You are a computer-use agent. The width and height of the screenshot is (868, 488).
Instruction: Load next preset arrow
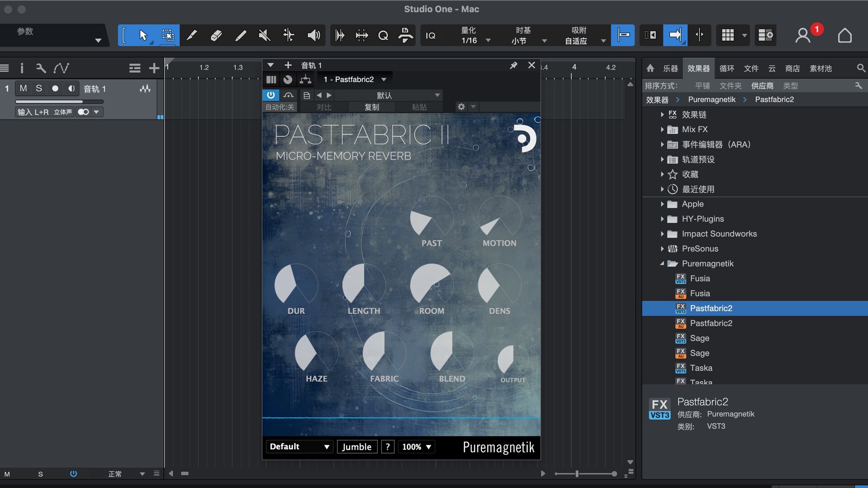tap(329, 95)
